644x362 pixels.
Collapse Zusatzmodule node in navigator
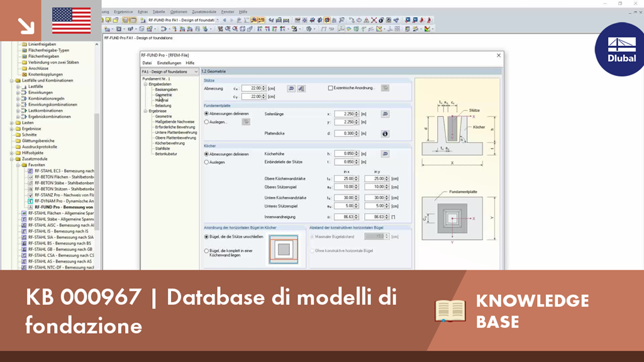coord(11,159)
